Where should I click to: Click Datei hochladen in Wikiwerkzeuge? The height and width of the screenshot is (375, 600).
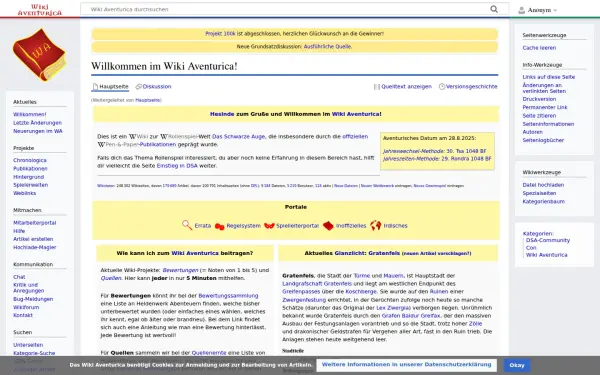tap(543, 185)
